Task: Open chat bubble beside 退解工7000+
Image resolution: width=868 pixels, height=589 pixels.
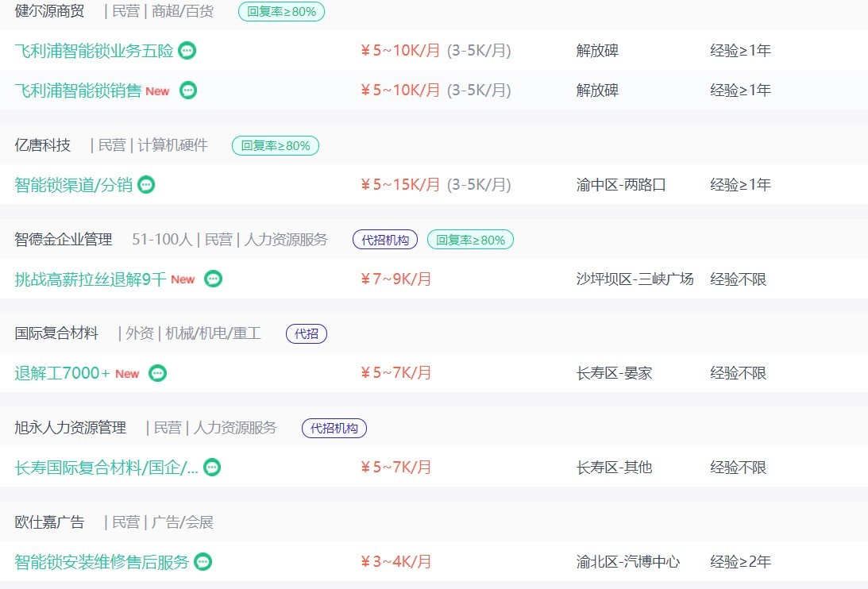Action: pos(158,373)
